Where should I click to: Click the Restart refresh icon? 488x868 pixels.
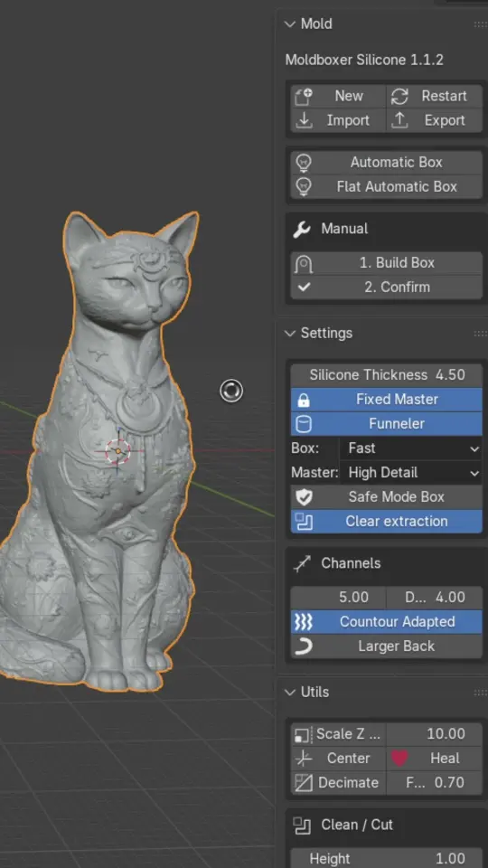(399, 97)
